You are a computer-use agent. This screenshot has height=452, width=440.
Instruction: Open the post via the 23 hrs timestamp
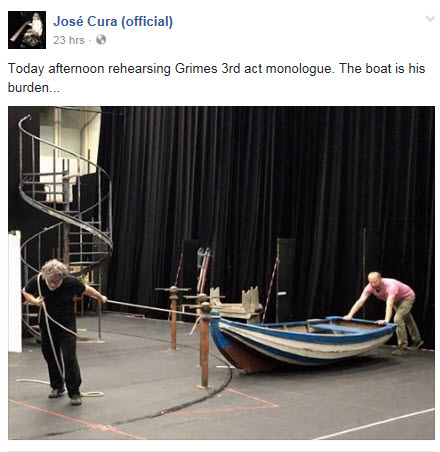point(69,40)
